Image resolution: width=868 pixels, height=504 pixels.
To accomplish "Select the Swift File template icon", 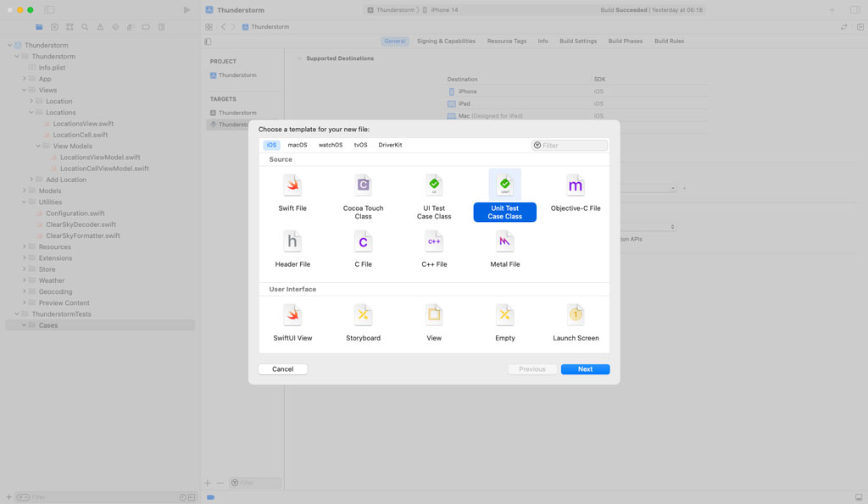I will [292, 186].
